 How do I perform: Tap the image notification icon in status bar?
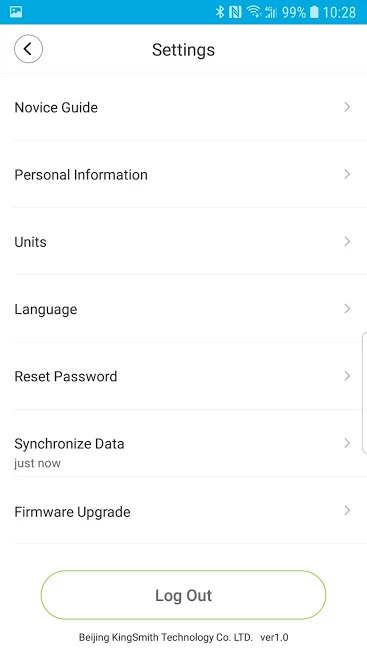pyautogui.click(x=16, y=12)
